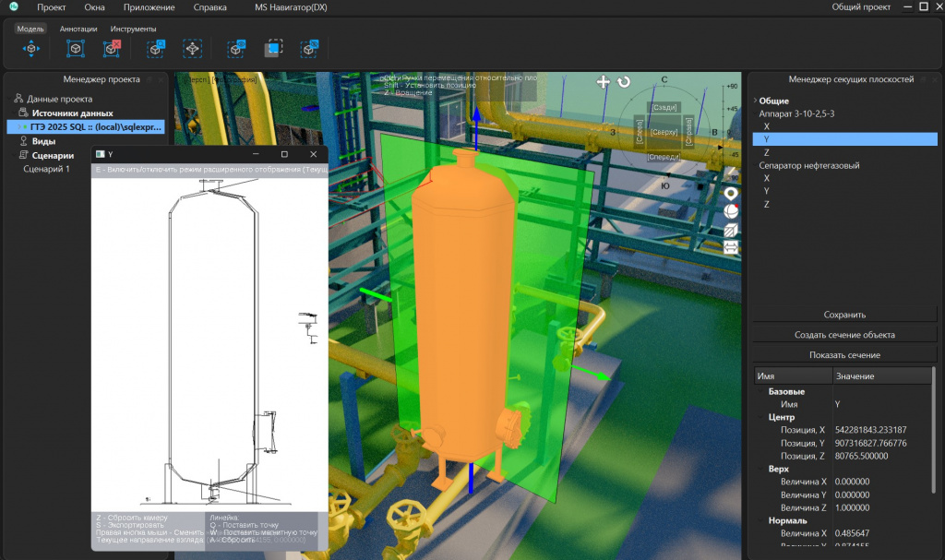
Task: Click the hatched section cube icon
Action: pos(731,230)
